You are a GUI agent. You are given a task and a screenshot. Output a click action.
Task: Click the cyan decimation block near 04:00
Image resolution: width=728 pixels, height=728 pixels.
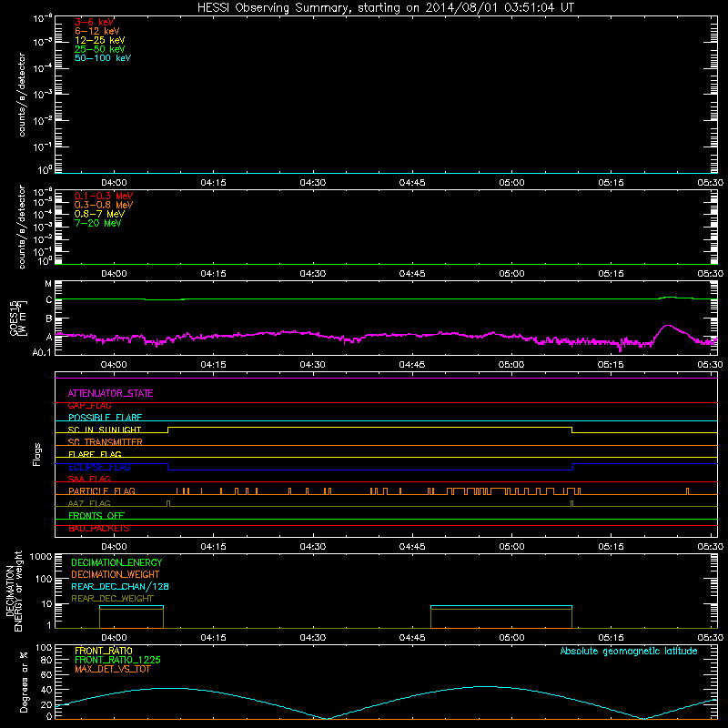[131, 606]
